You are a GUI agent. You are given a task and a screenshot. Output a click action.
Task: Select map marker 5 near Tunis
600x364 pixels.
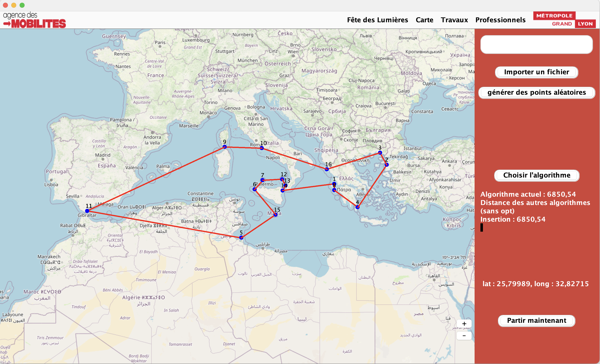tap(241, 237)
